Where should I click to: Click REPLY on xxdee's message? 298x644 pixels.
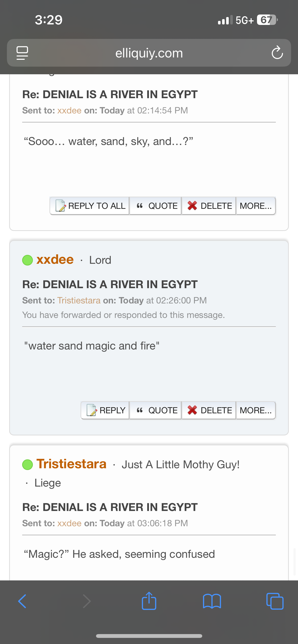pyautogui.click(x=105, y=410)
